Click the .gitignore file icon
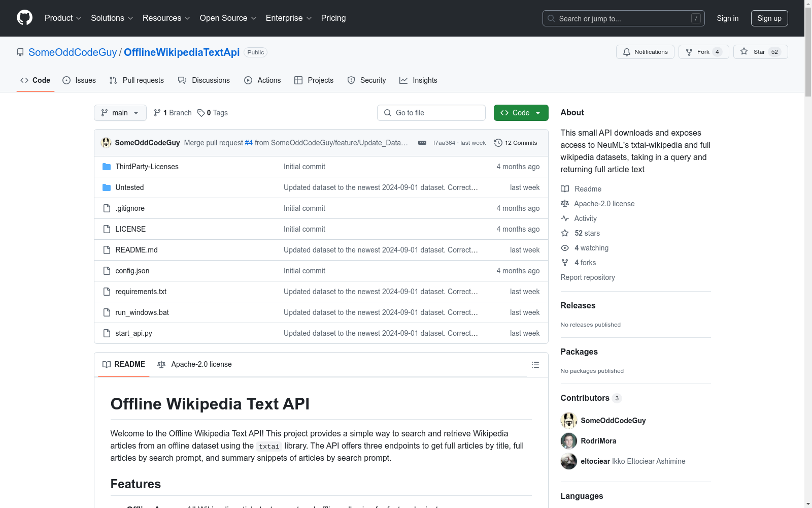The width and height of the screenshot is (812, 508). pos(107,208)
